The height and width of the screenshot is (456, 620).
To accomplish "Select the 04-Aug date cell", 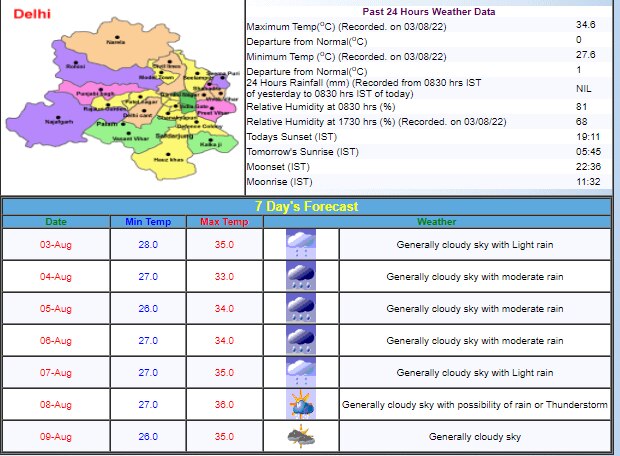I will [x=56, y=276].
